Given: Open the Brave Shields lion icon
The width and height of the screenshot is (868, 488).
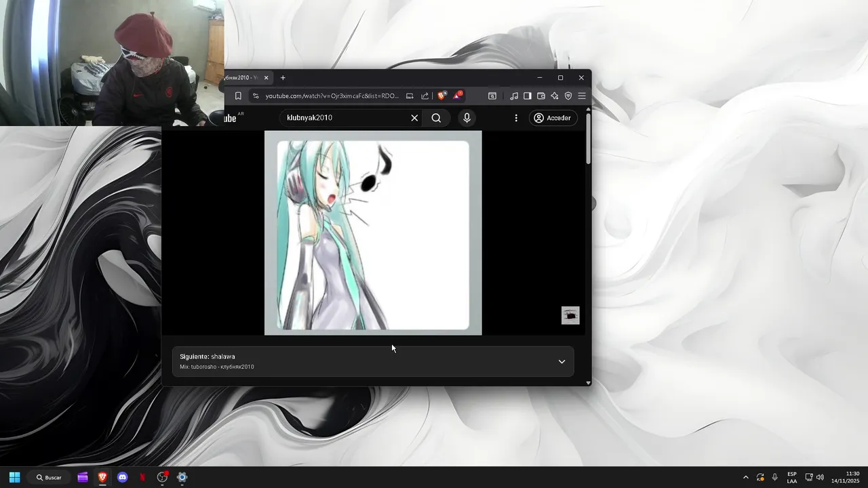Looking at the screenshot, I should coord(442,96).
